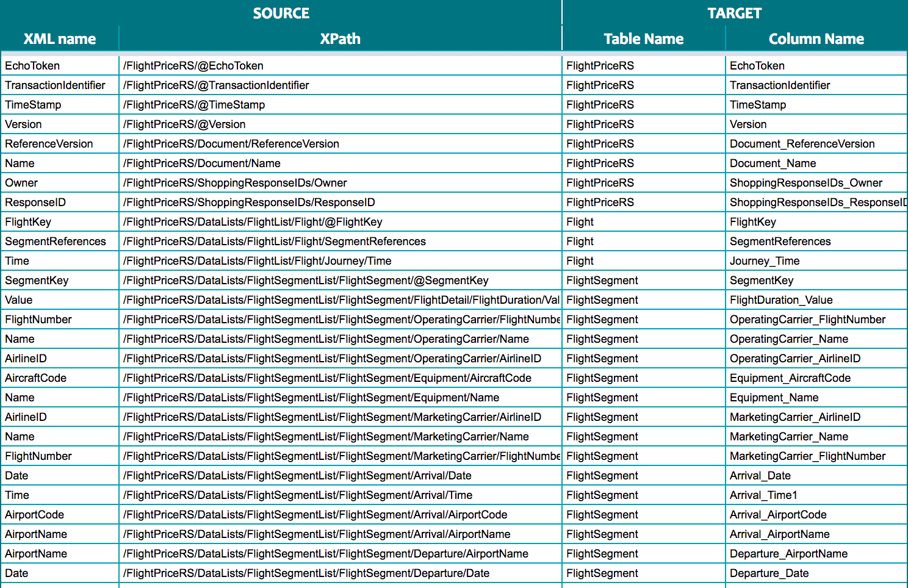
Task: Click the Arrival/Time XPath cell
Action: [x=340, y=495]
